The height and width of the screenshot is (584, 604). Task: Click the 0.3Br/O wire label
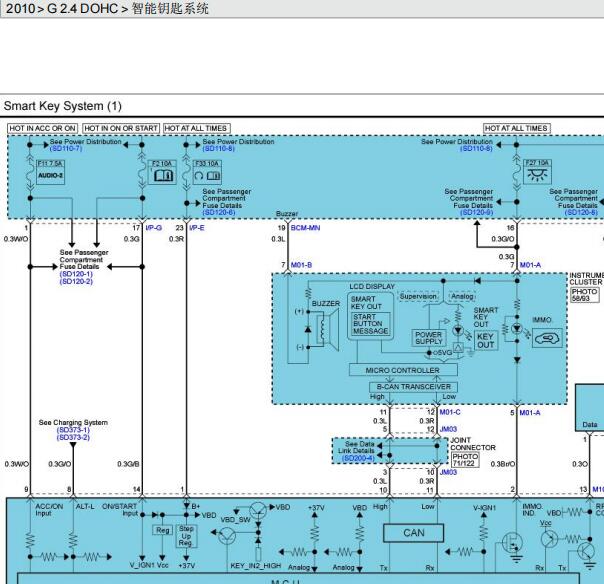502,464
